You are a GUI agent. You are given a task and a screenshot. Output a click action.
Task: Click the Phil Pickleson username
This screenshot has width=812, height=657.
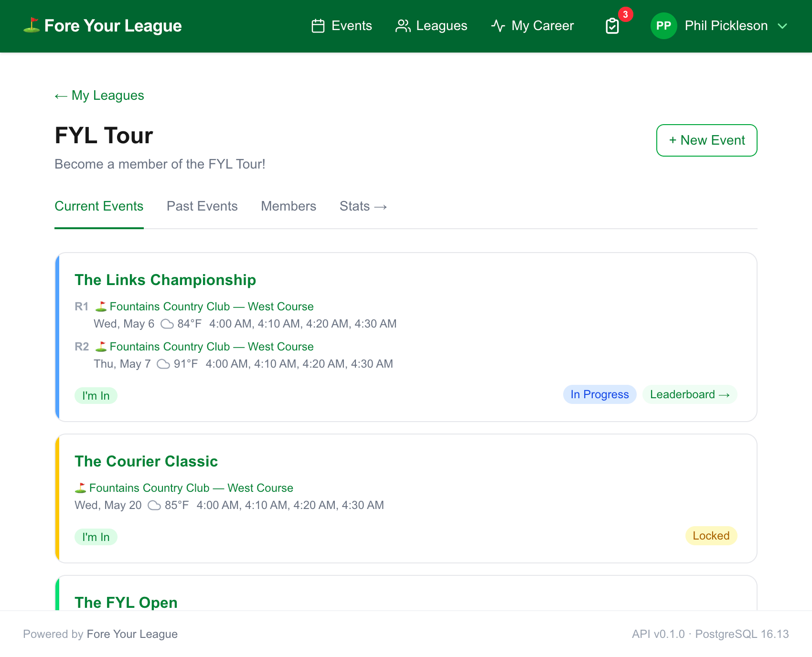tap(726, 26)
